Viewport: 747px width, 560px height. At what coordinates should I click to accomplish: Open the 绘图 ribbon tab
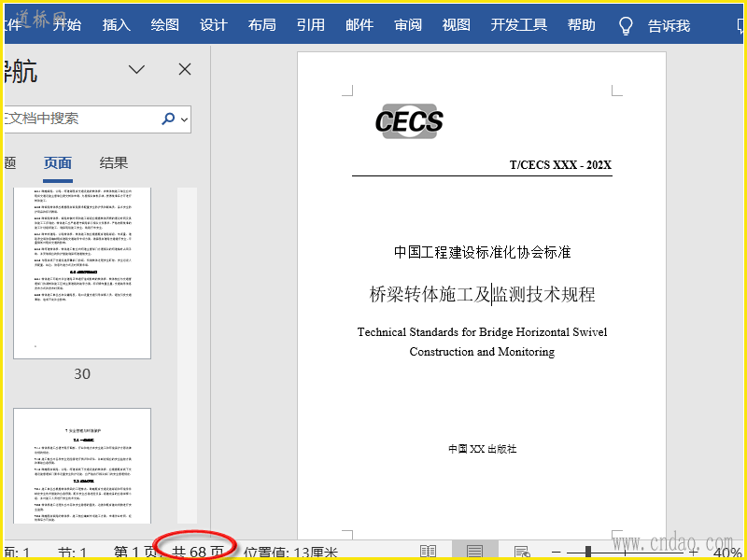pyautogui.click(x=165, y=25)
